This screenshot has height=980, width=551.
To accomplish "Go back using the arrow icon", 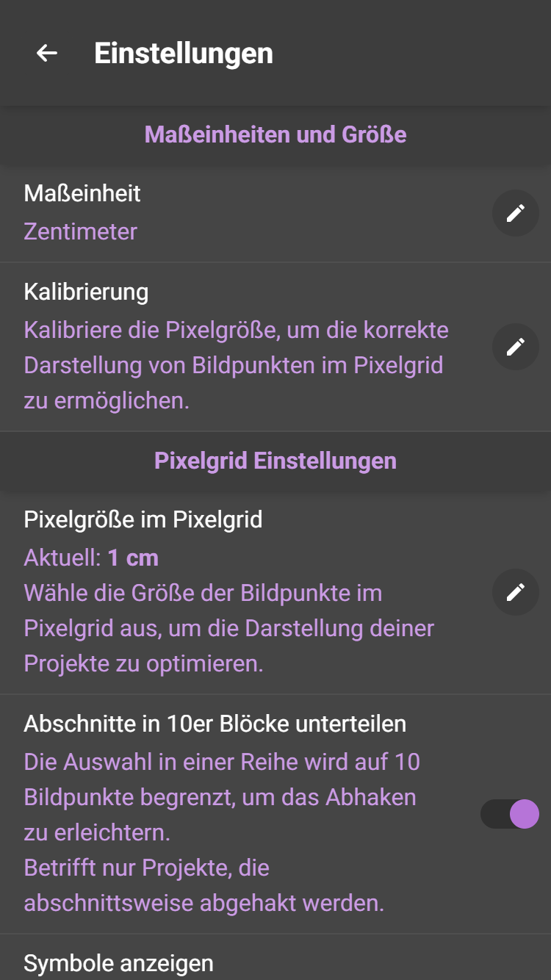I will click(47, 53).
